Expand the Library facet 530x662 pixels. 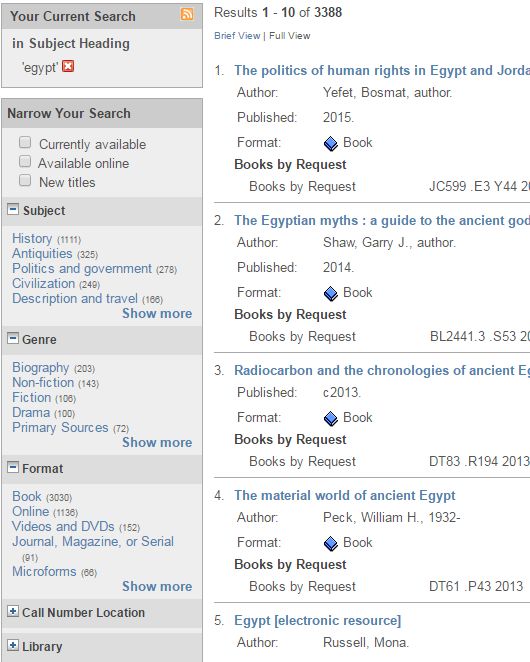pyautogui.click(x=13, y=645)
